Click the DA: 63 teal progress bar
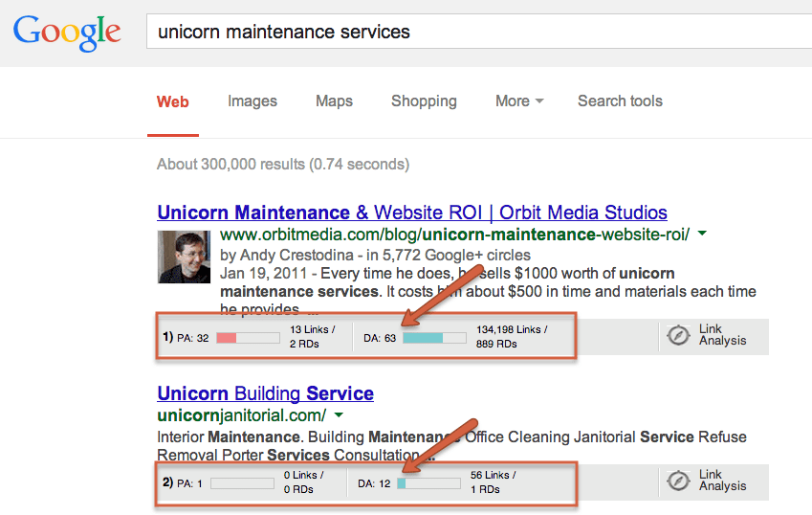Screen dimensions: 812x515 point(434,338)
